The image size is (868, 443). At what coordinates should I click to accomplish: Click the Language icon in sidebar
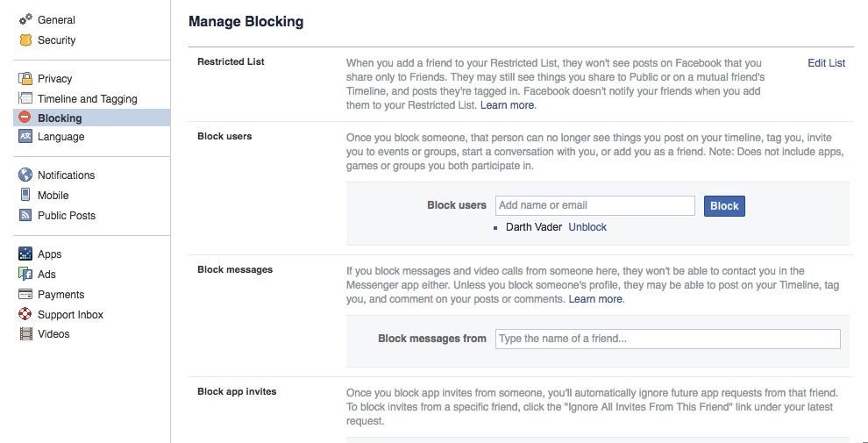tap(25, 136)
